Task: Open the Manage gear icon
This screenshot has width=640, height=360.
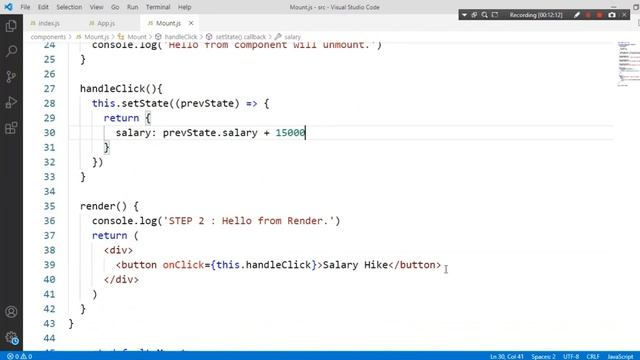Action: [x=11, y=338]
